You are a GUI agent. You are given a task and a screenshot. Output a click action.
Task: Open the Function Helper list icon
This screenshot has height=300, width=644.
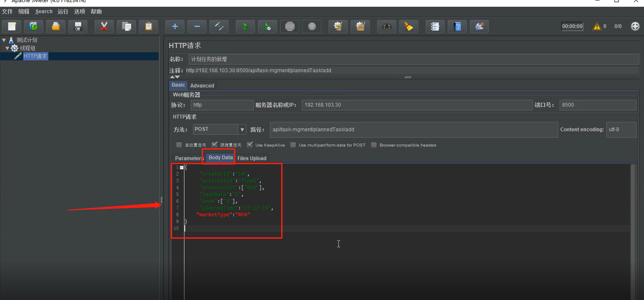(435, 26)
